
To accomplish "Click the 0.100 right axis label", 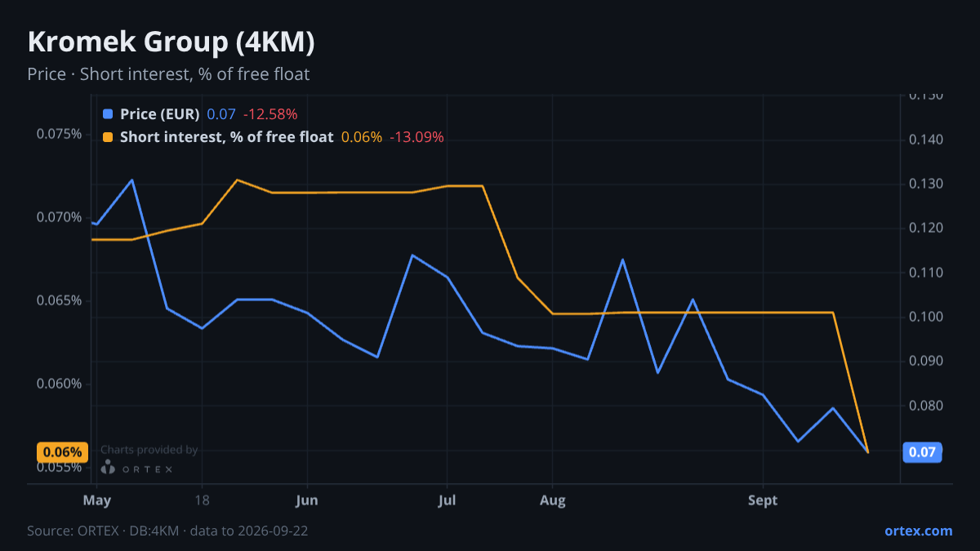I will [x=925, y=317].
